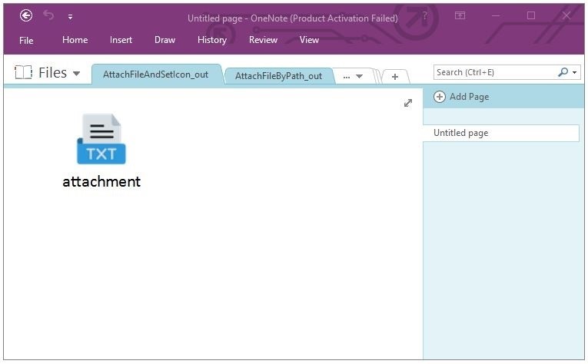This screenshot has width=588, height=364.
Task: Click the Help question mark icon
Action: (425, 15)
